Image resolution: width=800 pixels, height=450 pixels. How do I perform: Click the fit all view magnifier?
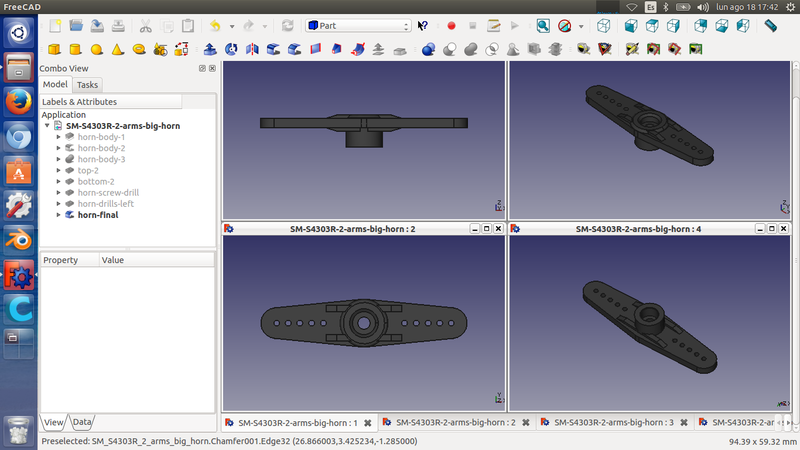(x=542, y=25)
